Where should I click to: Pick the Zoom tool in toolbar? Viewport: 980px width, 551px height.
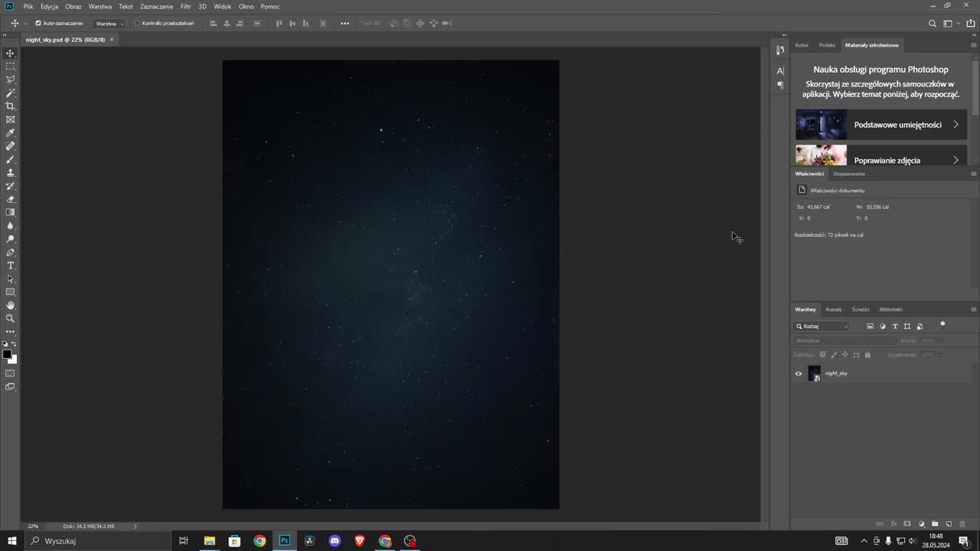[x=10, y=318]
